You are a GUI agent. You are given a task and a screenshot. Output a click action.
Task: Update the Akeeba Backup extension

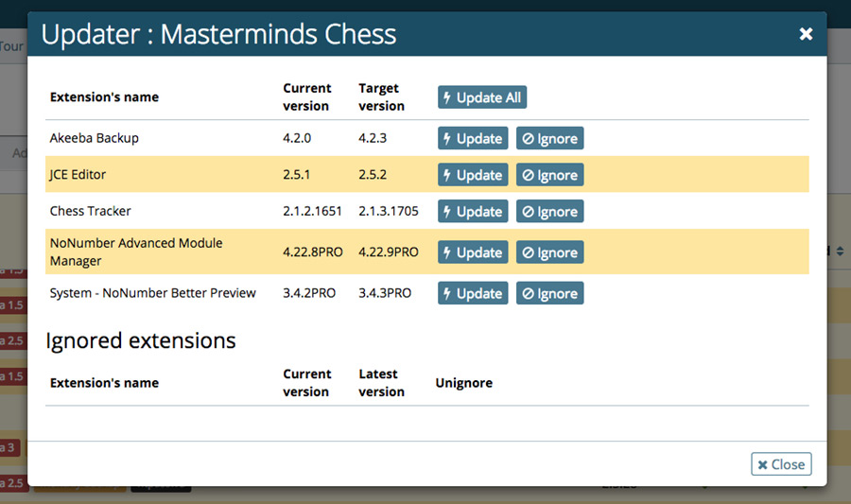tap(473, 138)
